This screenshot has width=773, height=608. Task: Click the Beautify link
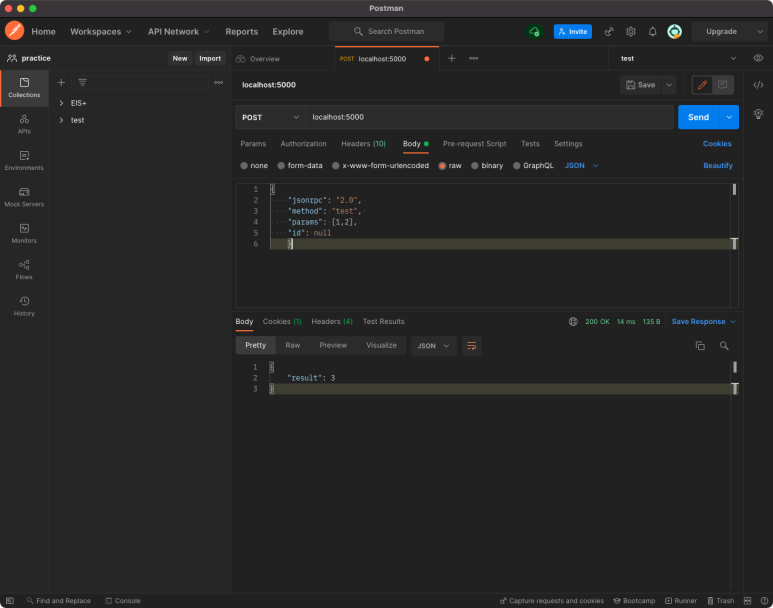(x=718, y=166)
